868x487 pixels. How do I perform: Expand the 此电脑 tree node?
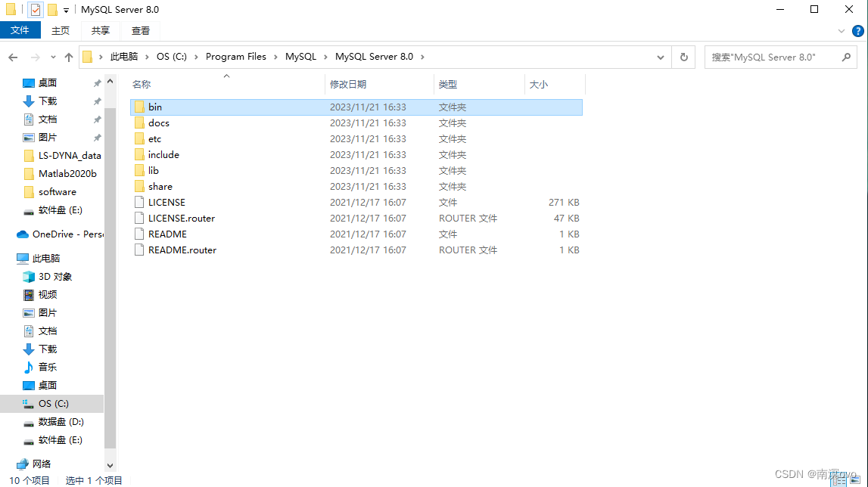tap(9, 258)
